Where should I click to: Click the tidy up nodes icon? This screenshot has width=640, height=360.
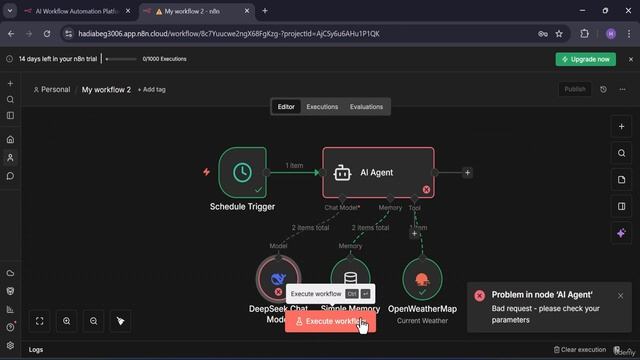[120, 321]
